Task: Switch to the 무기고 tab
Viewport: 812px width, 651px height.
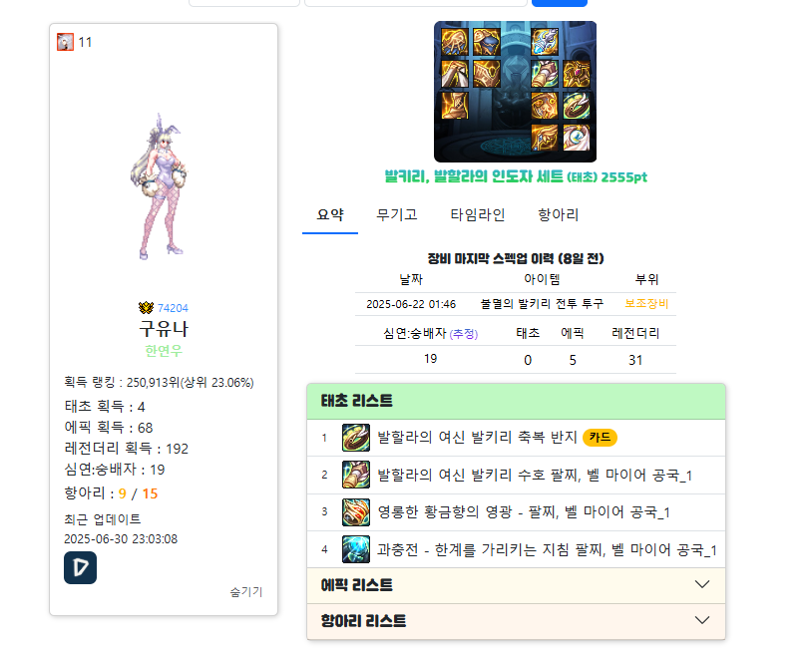Action: point(397,214)
